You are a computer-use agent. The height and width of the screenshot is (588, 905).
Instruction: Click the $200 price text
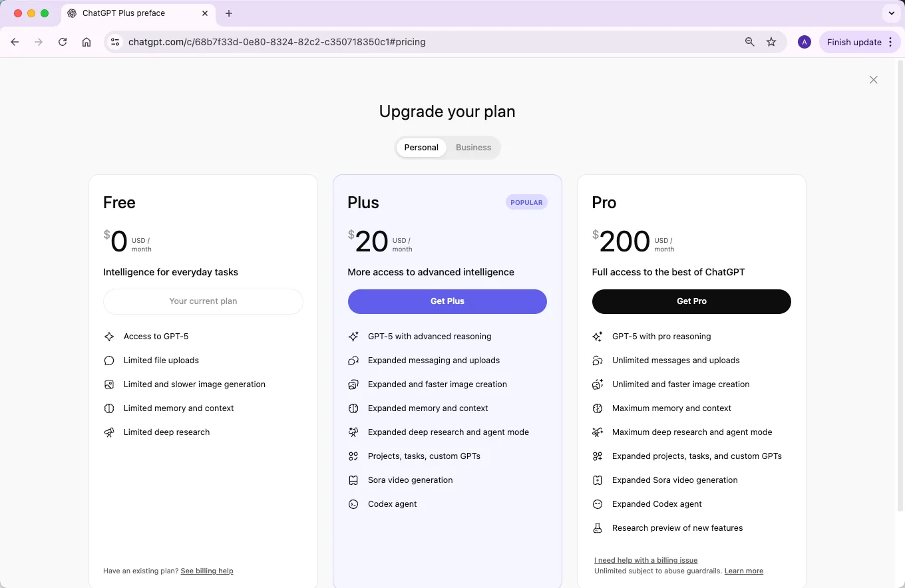click(621, 241)
